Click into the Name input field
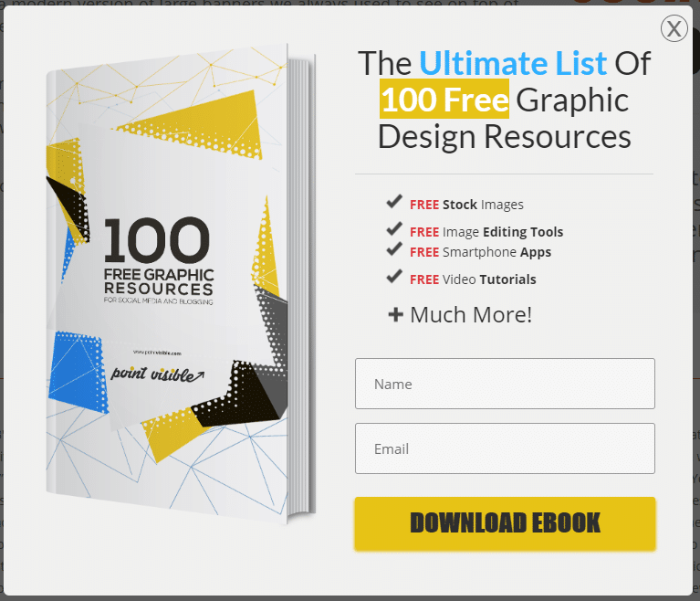This screenshot has width=700, height=601. (x=504, y=384)
